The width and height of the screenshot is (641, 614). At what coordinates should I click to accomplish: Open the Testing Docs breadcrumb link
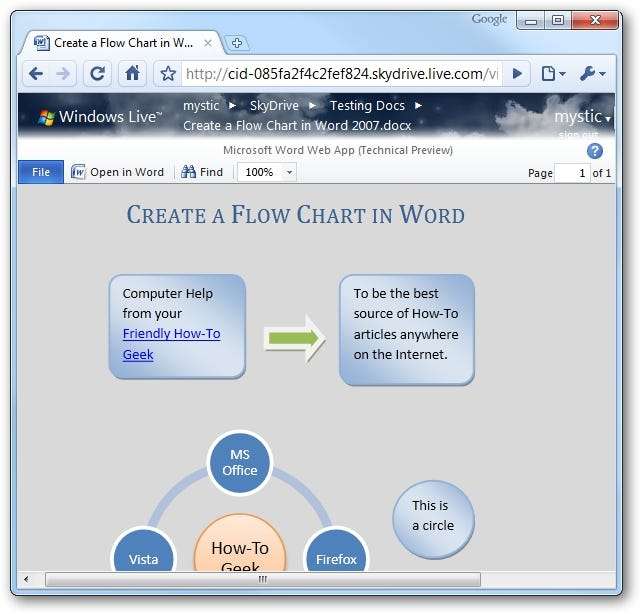click(x=367, y=106)
